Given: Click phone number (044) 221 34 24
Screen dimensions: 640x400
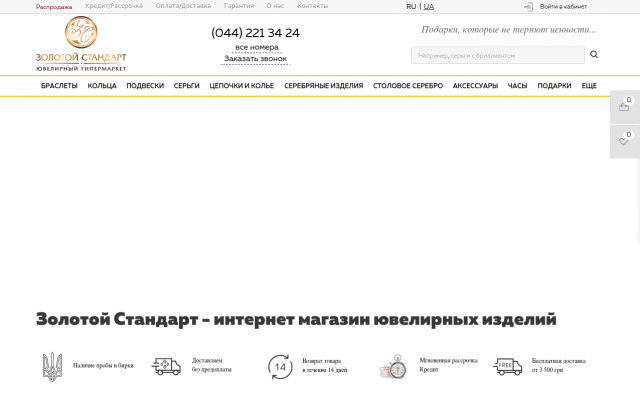Looking at the screenshot, I should point(256,33).
